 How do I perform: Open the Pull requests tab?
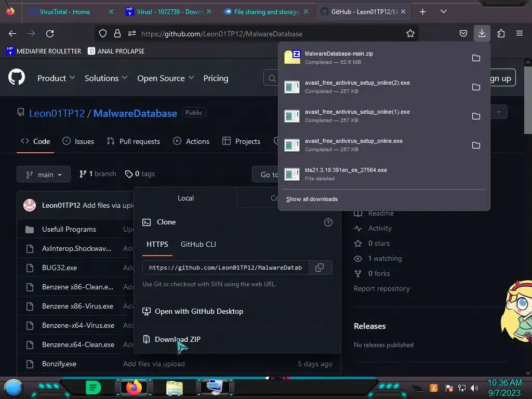134,141
